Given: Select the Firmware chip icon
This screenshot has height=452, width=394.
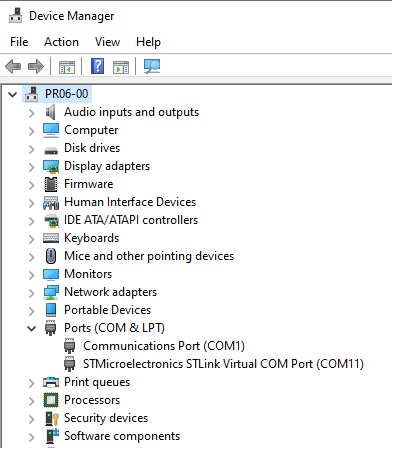Looking at the screenshot, I should click(x=51, y=184).
